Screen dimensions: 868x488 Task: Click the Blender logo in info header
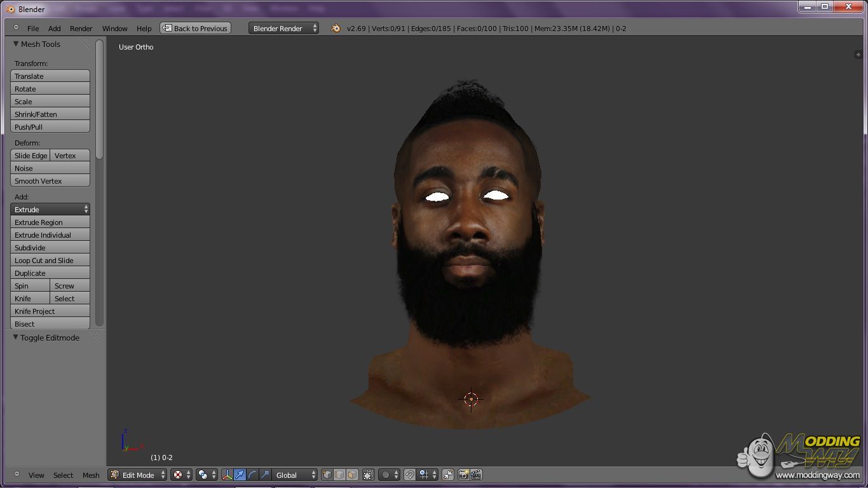coord(336,29)
